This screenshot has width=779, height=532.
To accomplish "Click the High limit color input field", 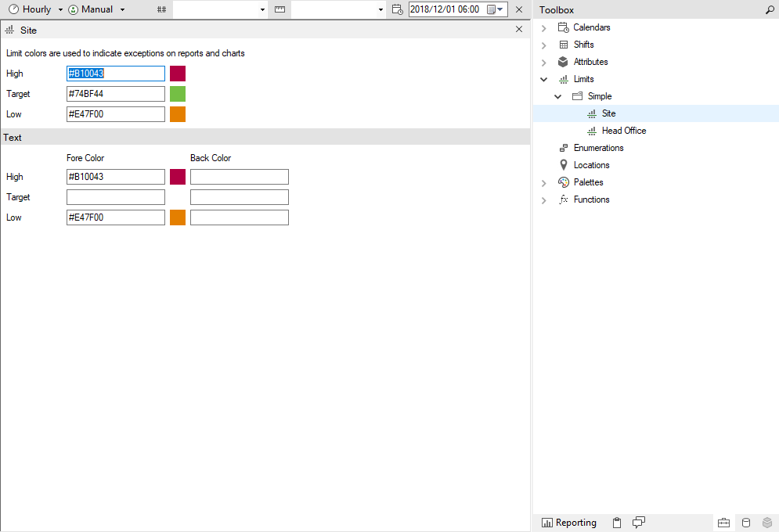I will click(116, 74).
